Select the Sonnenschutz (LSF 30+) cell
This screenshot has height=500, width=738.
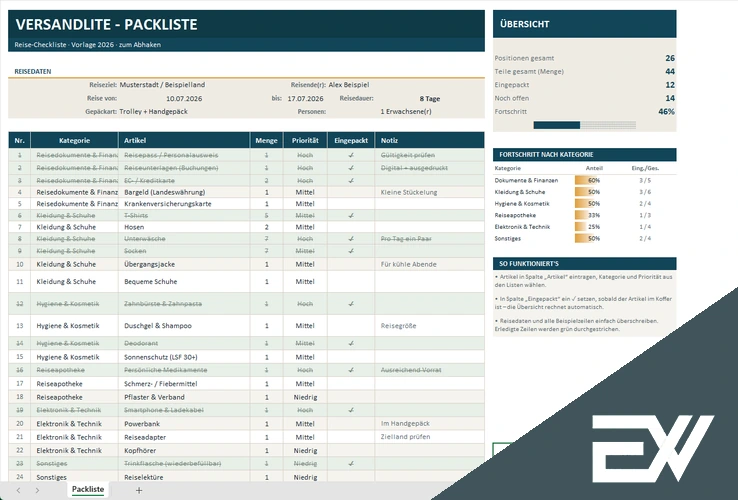[x=184, y=357]
